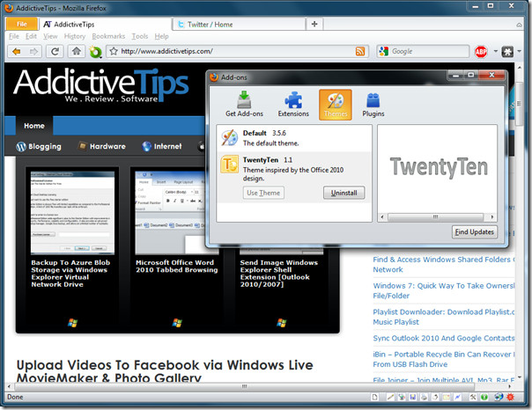The width and height of the screenshot is (532, 410).
Task: Open the Hardware category
Action: click(102, 146)
